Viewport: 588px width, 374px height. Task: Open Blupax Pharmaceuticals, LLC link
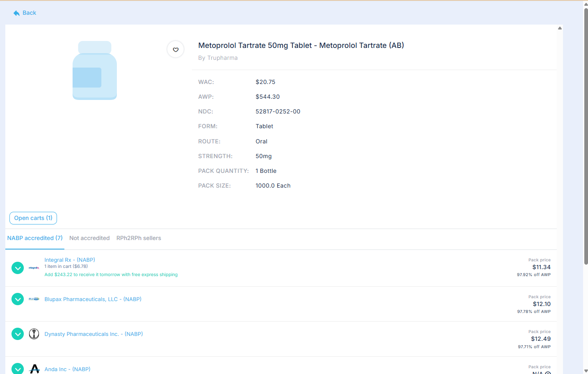click(x=93, y=299)
